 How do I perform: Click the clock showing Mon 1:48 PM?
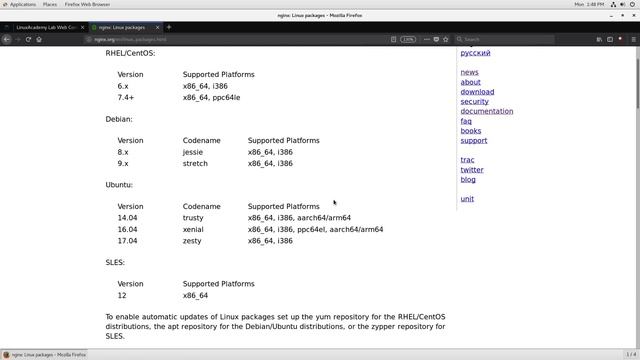tap(589, 4)
